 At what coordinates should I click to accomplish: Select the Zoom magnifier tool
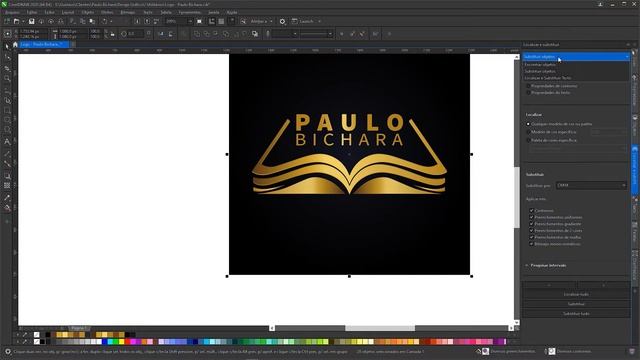coord(7,78)
